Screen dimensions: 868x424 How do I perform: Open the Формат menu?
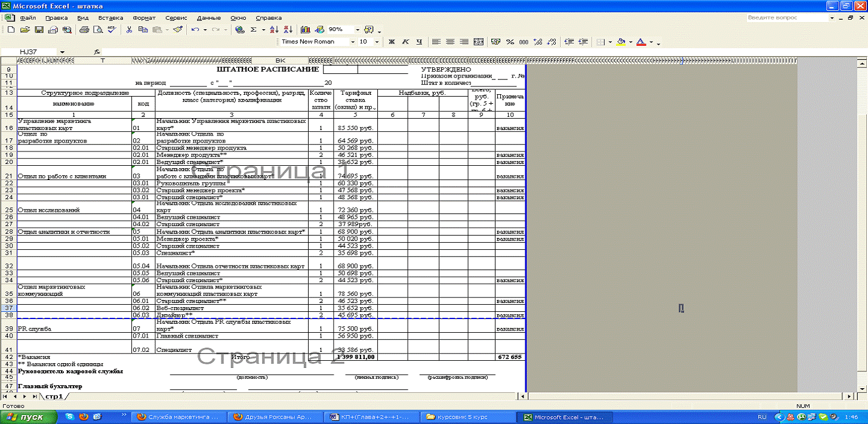point(144,18)
